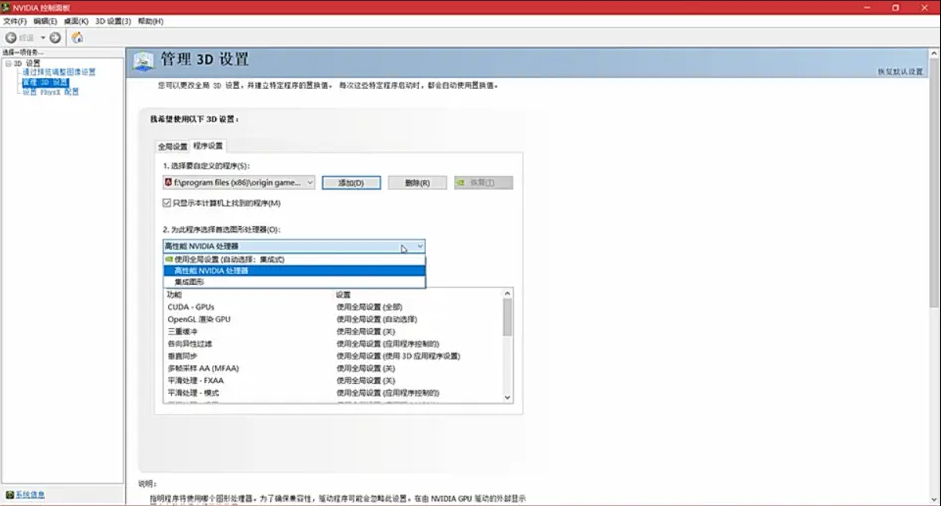Screen dimensions: 941x506
Task: Switch to the 全局设置 tab
Action: pyautogui.click(x=172, y=146)
